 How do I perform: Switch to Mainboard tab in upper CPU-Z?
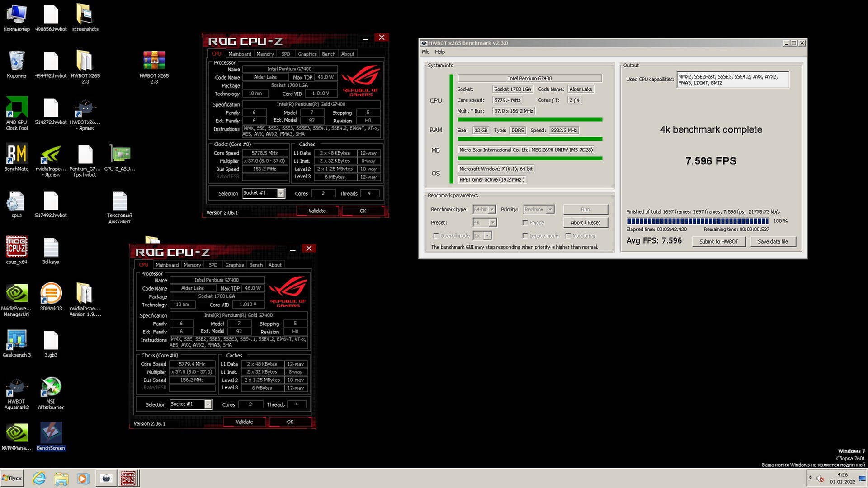click(240, 54)
